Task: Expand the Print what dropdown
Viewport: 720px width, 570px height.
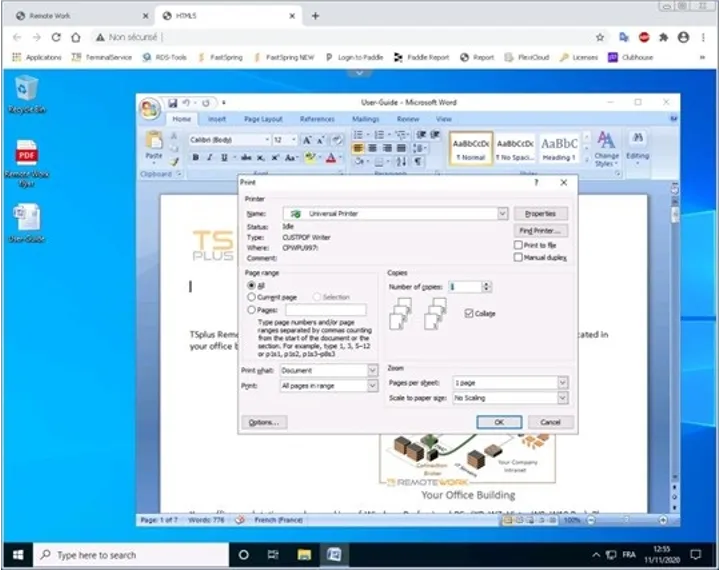Action: tap(372, 370)
